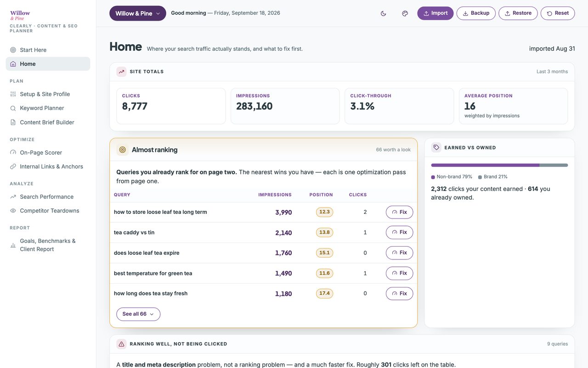This screenshot has width=588, height=368.
Task: Click the Earned vs Owned tag icon
Action: pos(436,148)
